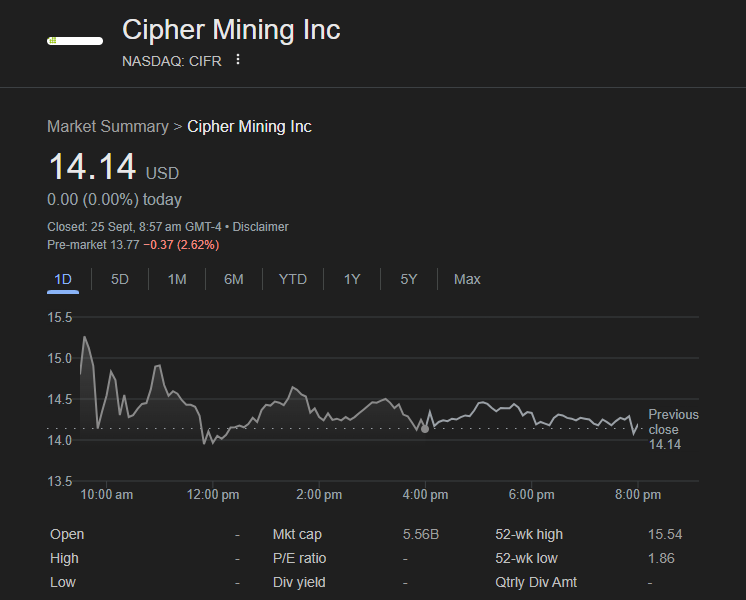
Task: Click the Market Summary breadcrumb link
Action: [108, 126]
